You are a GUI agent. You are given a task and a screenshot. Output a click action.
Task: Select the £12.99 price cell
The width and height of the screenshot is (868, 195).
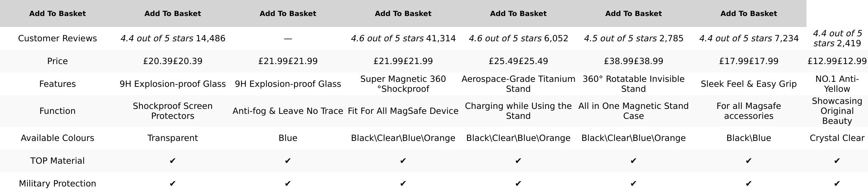837,61
